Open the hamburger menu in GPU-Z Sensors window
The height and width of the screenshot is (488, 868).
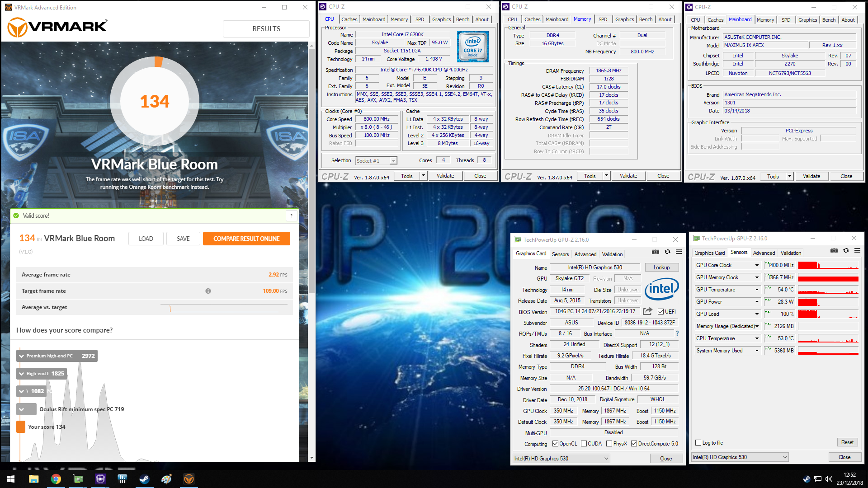pos(857,251)
